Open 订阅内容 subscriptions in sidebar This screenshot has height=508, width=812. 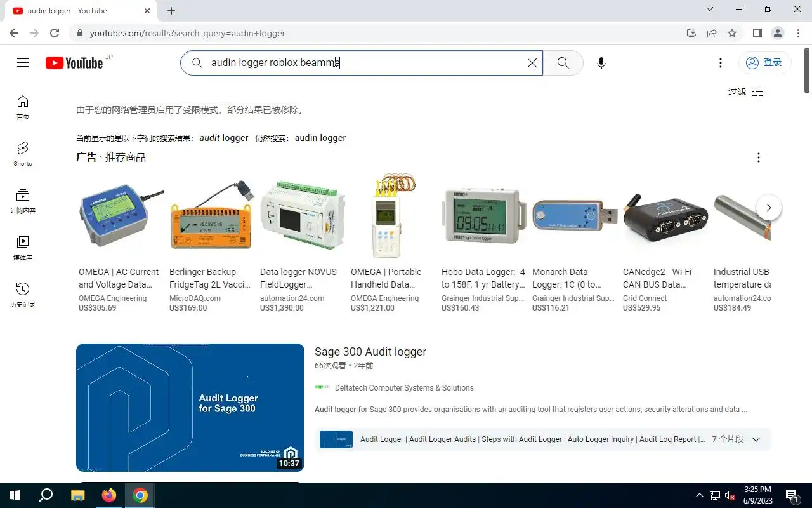(23, 201)
